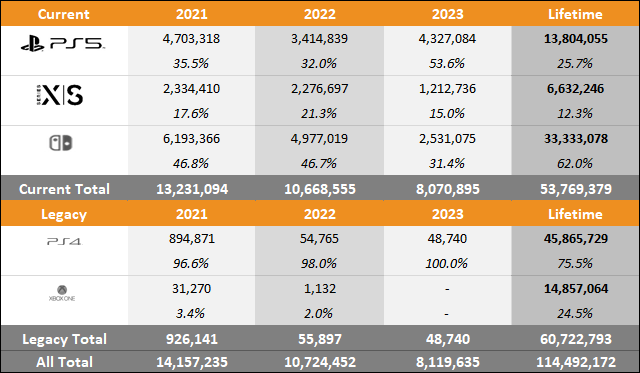Viewport: 640px width, 373px height.
Task: Click the Nintendo Switch icon
Action: 61,143
